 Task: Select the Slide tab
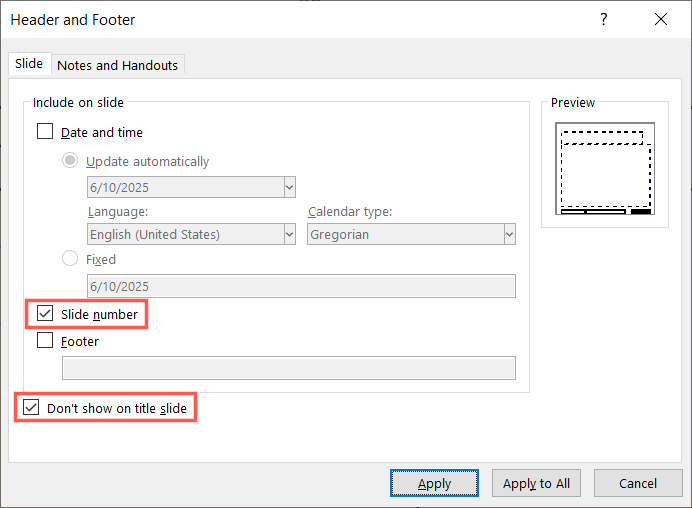[x=29, y=64]
